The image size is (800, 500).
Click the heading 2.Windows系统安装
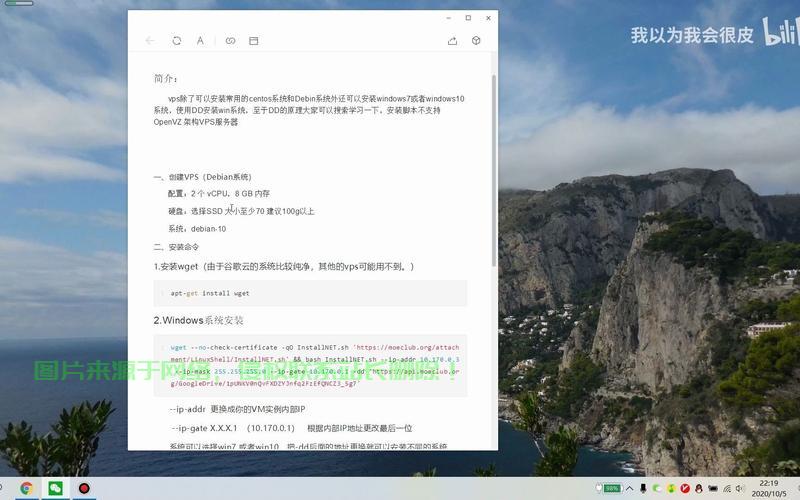coord(198,320)
